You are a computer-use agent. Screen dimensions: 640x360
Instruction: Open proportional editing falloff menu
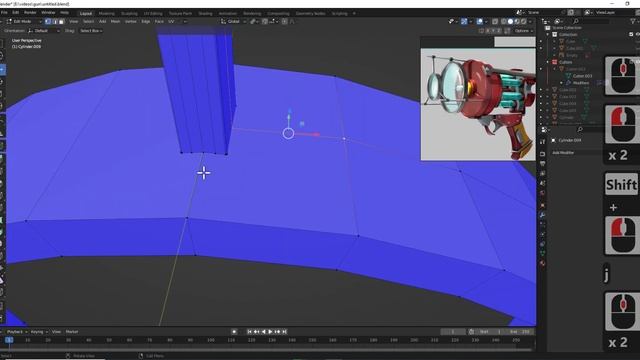(x=292, y=21)
